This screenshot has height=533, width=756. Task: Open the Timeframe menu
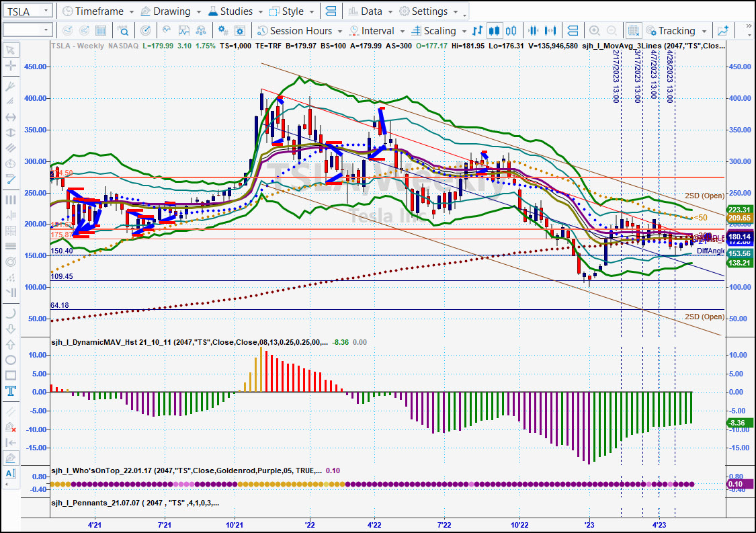pyautogui.click(x=98, y=11)
